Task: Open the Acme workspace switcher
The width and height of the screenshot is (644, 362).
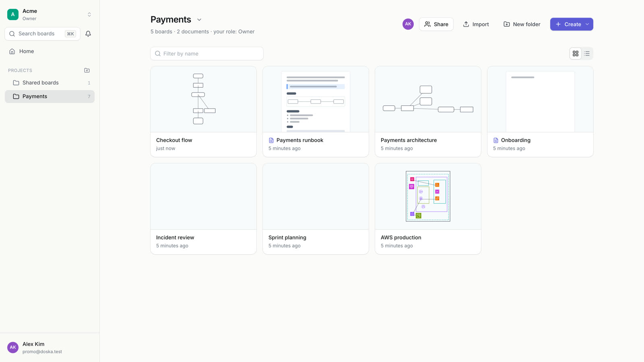Action: 50,14
